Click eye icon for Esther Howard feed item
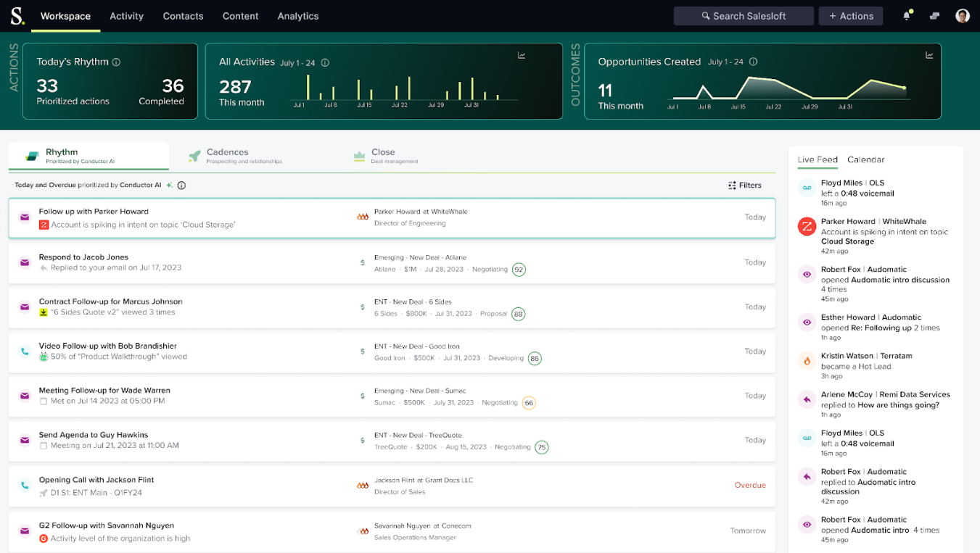Screen dimensions: 980x553 (x=807, y=322)
